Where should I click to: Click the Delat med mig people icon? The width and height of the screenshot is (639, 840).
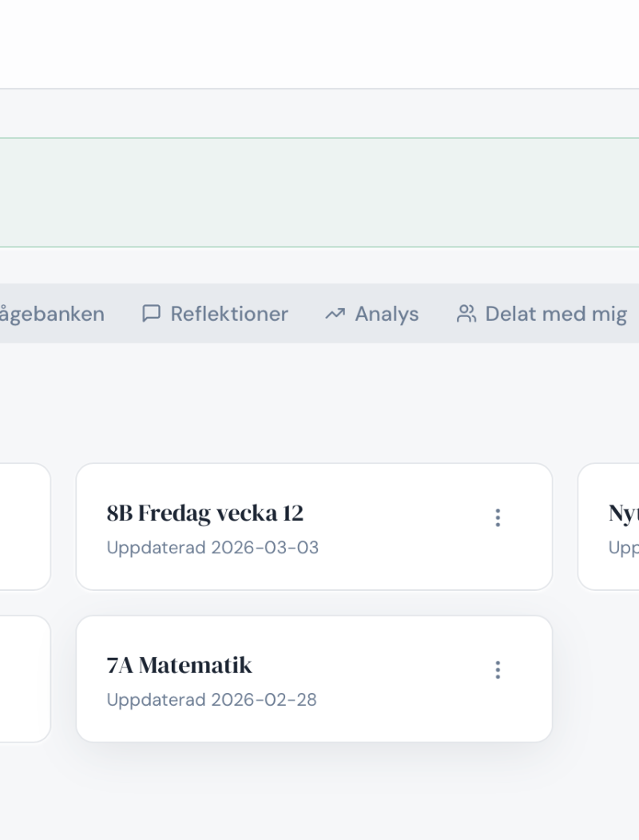466,314
